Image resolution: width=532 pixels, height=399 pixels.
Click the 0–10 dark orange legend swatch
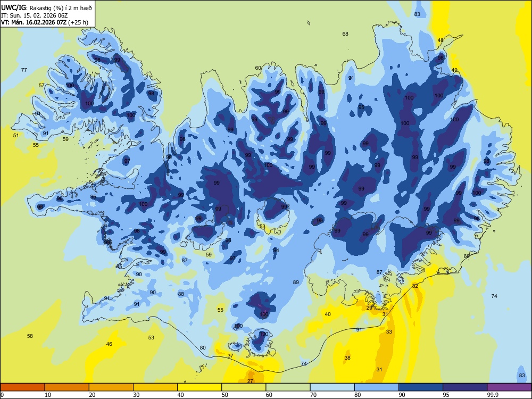tap(22, 387)
